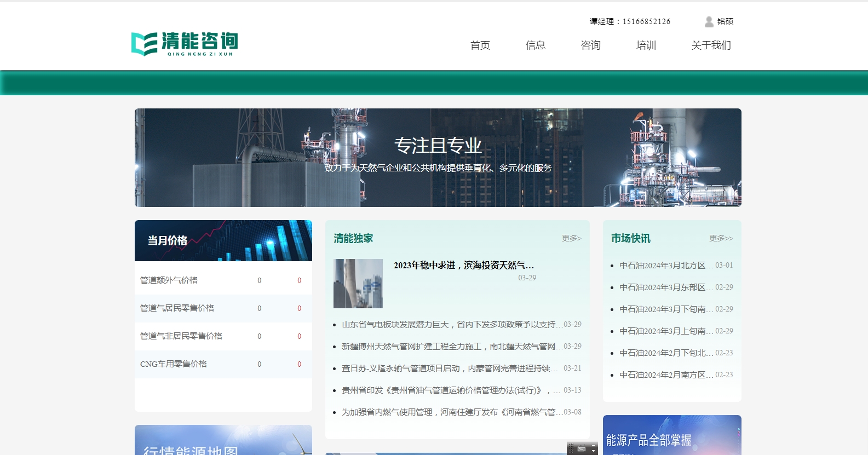Image resolution: width=868 pixels, height=455 pixels.
Task: Open the 关于我们 page
Action: pos(711,45)
